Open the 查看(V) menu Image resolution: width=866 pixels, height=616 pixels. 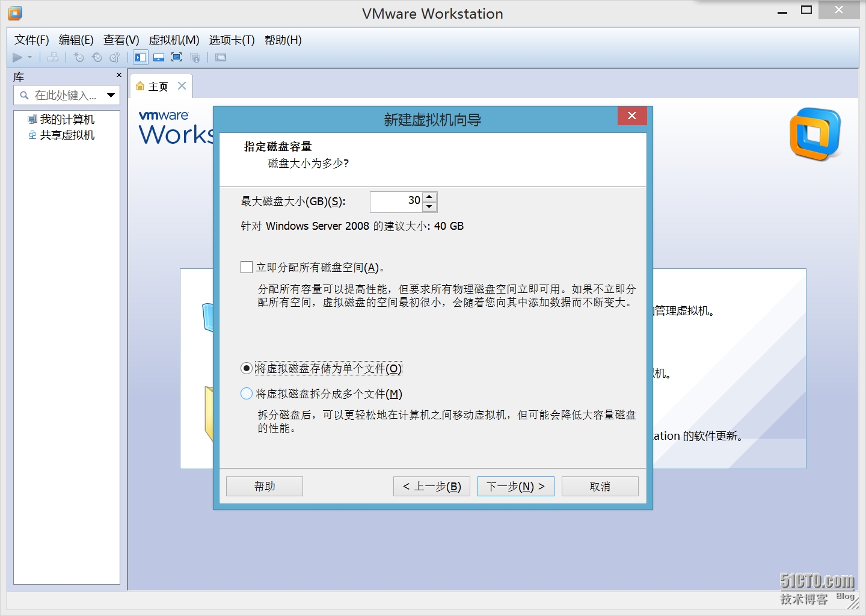tap(121, 40)
